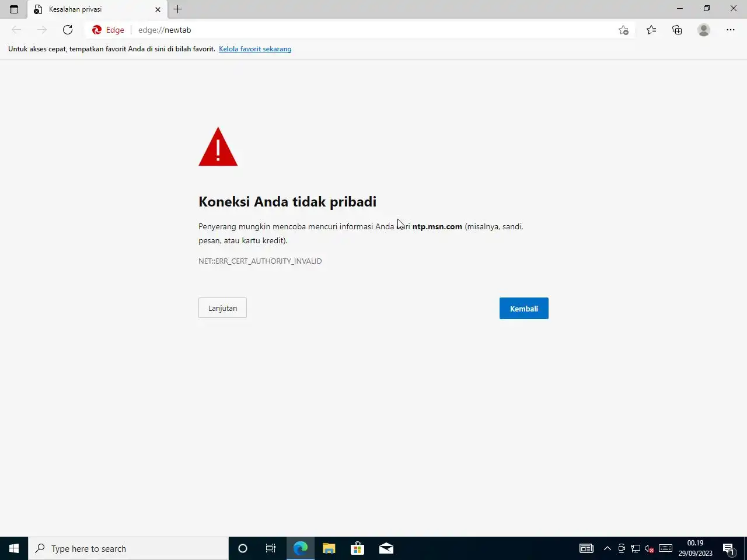Click the red warning triangle icon
Image resolution: width=747 pixels, height=560 pixels.
(x=218, y=146)
